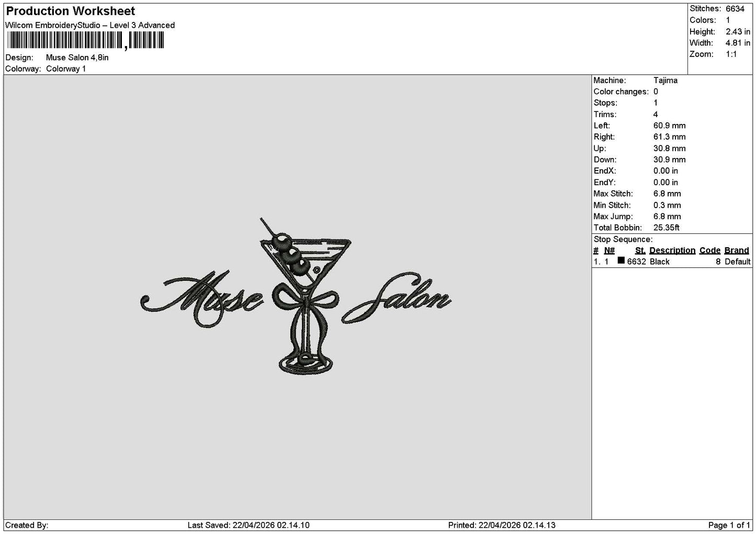Click the barcode under the title
The image size is (756, 534).
pos(85,40)
